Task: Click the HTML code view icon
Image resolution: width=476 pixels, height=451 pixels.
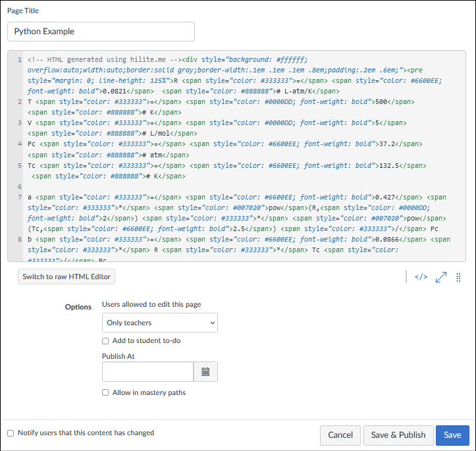Action: click(x=421, y=277)
